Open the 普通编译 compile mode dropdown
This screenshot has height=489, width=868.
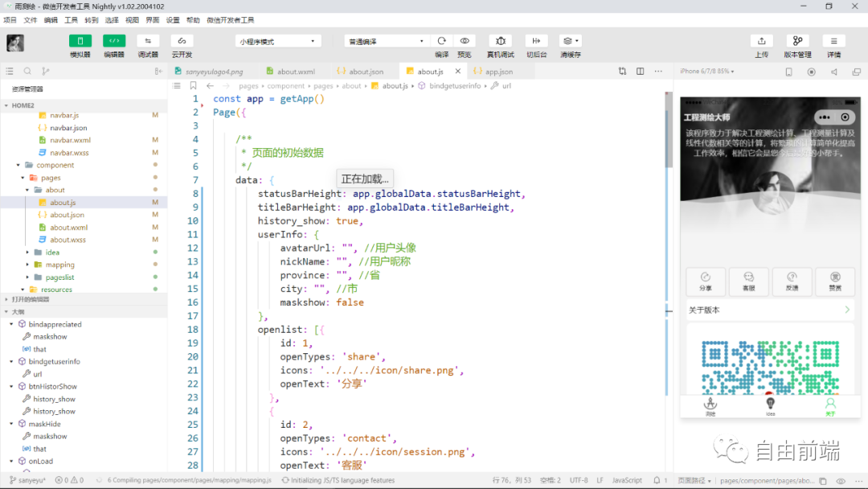click(x=386, y=41)
